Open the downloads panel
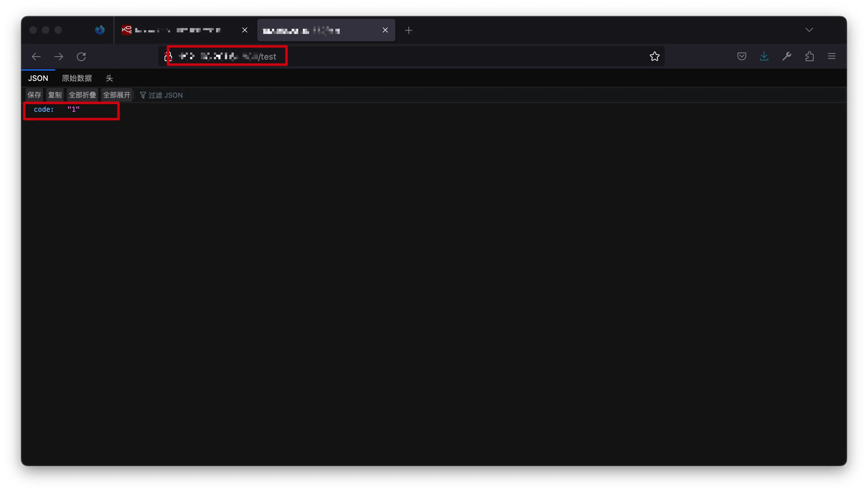Viewport: 868px width, 492px height. click(x=764, y=57)
